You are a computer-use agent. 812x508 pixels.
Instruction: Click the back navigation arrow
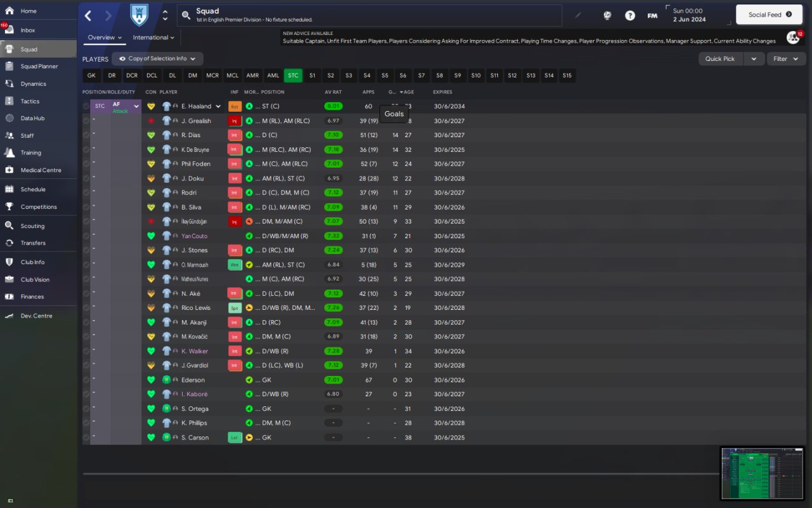pos(88,16)
